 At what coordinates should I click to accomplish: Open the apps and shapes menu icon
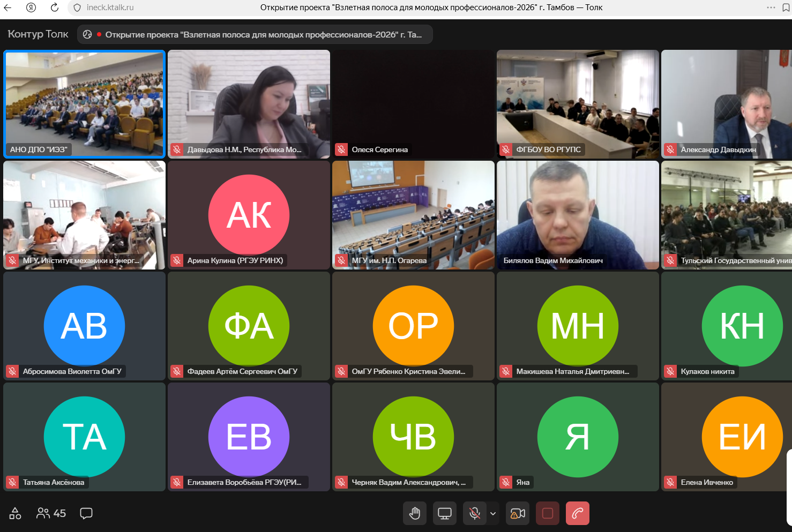click(x=15, y=513)
